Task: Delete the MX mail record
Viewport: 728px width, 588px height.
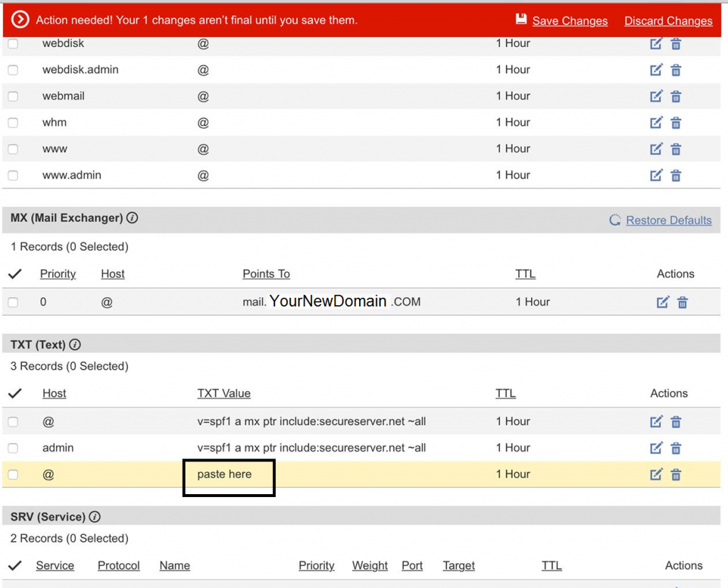Action: pos(682,302)
